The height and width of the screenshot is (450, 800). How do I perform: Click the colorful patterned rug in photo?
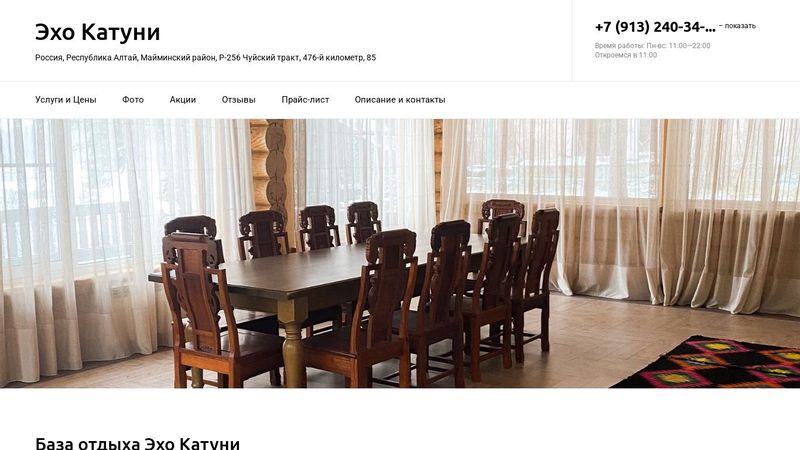click(x=709, y=362)
